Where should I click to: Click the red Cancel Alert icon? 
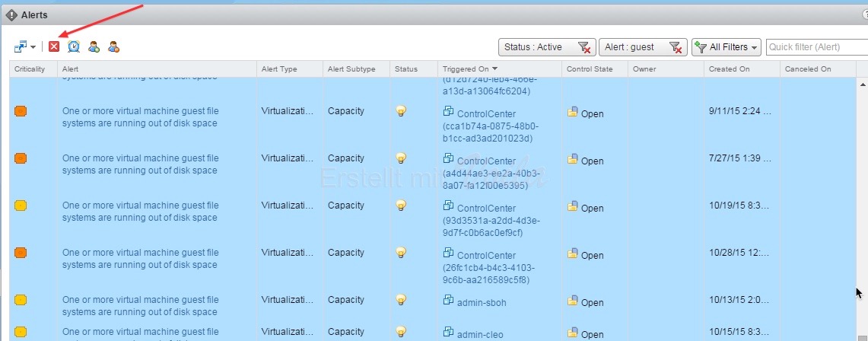point(54,47)
